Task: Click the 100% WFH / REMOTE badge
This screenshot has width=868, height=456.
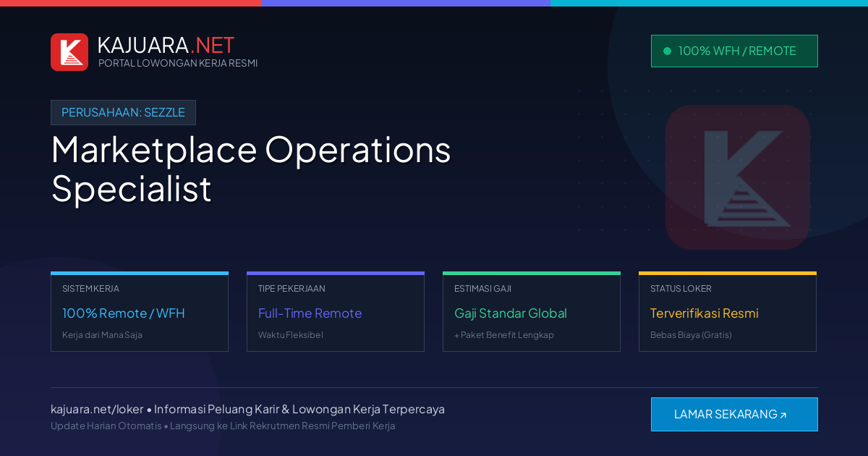Action: point(734,51)
